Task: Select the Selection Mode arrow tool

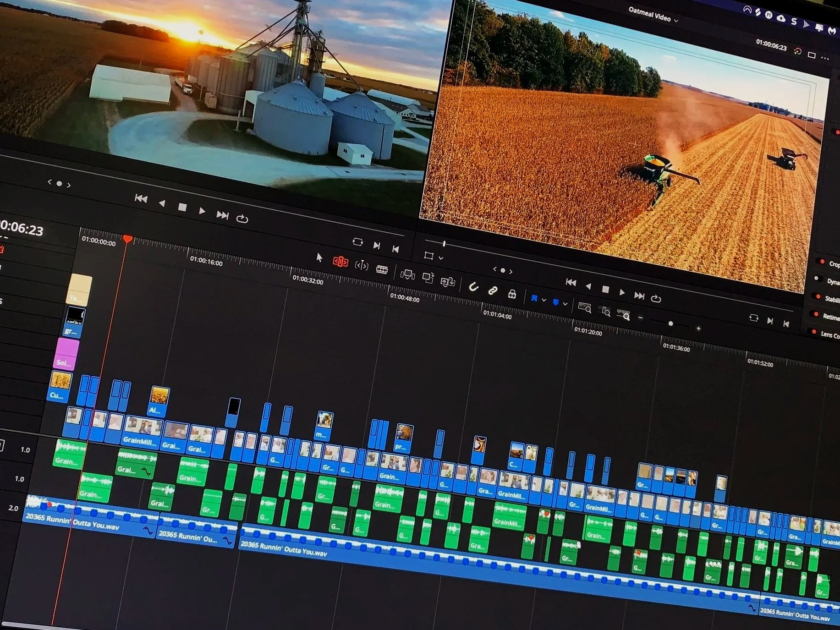Action: 319,257
